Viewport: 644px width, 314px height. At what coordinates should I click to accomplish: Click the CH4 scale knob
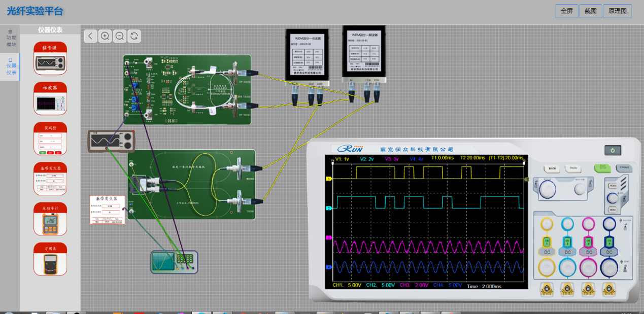pos(608,267)
